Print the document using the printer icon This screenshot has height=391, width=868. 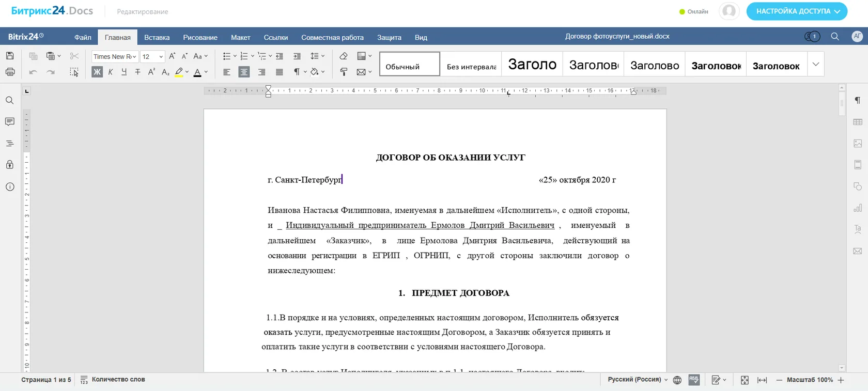click(x=10, y=72)
